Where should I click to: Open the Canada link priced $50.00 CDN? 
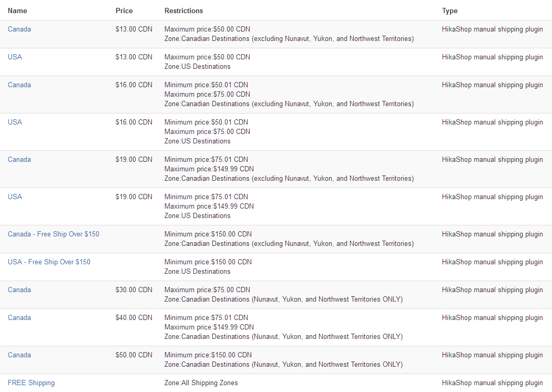point(19,355)
